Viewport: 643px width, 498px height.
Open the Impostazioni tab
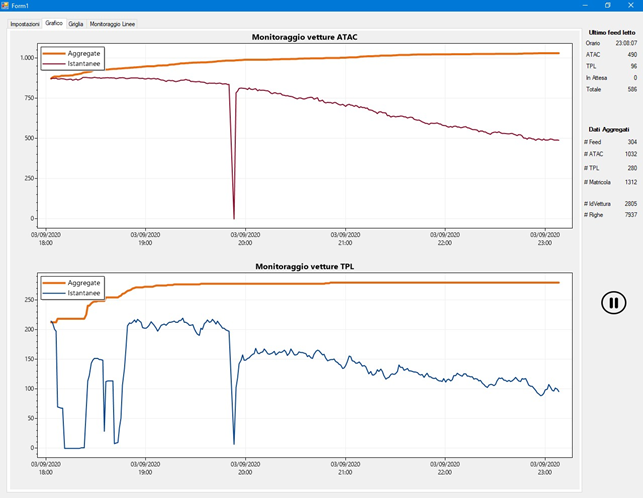click(25, 23)
